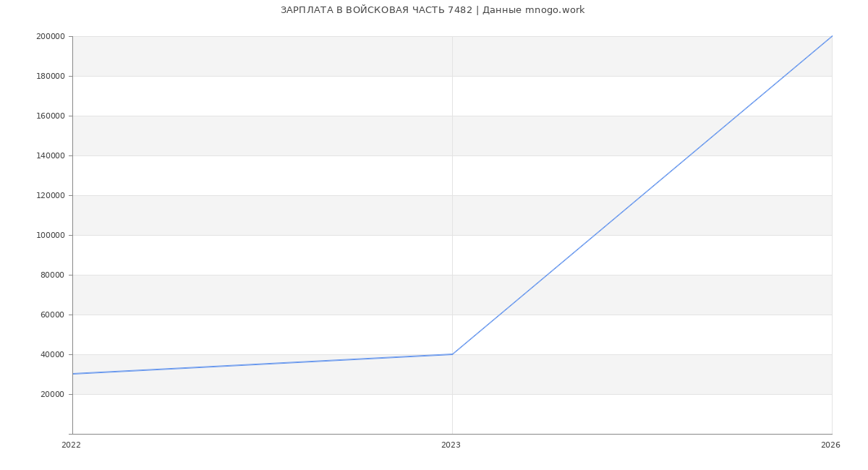868x470 pixels.
Task: Click the 2022 x-axis label
Action: (x=71, y=445)
